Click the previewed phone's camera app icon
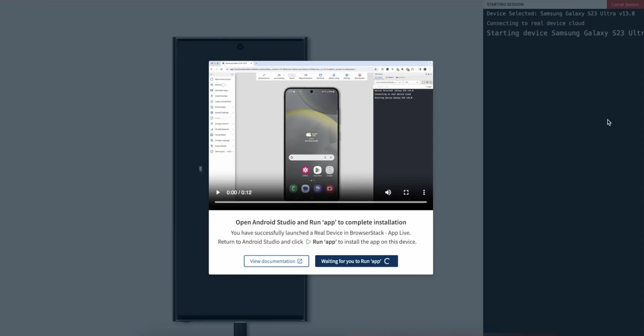The image size is (644, 336). (330, 189)
